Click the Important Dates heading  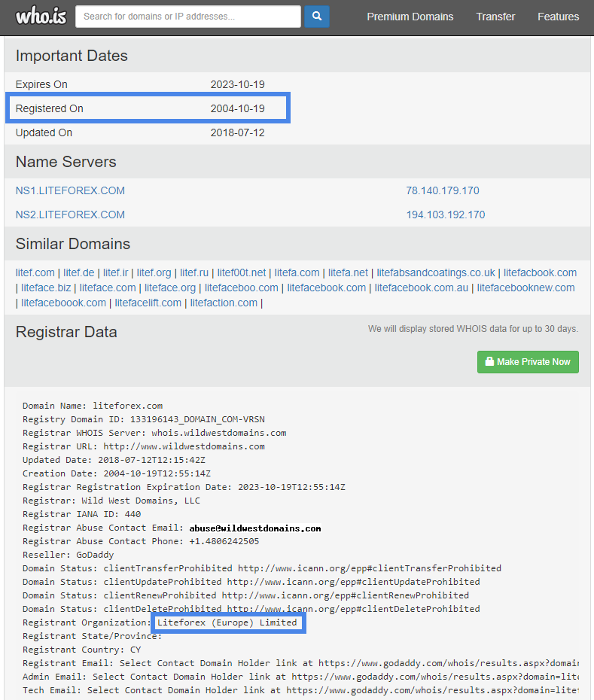72,56
